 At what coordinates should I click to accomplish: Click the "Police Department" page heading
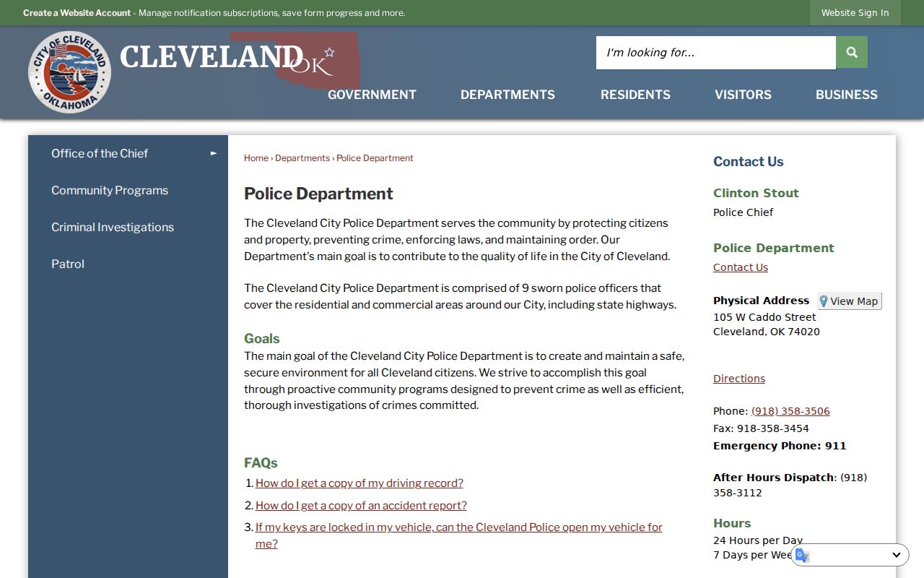(x=318, y=194)
